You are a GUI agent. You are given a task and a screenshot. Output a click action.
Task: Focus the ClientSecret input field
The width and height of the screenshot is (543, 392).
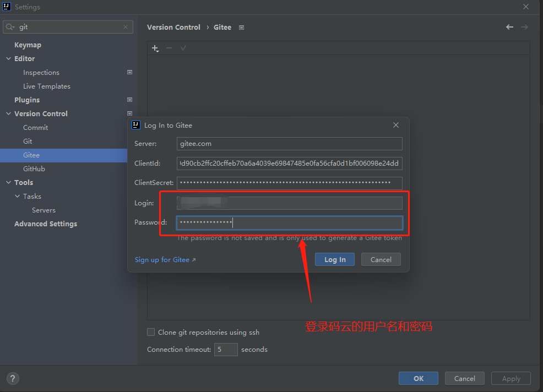290,183
